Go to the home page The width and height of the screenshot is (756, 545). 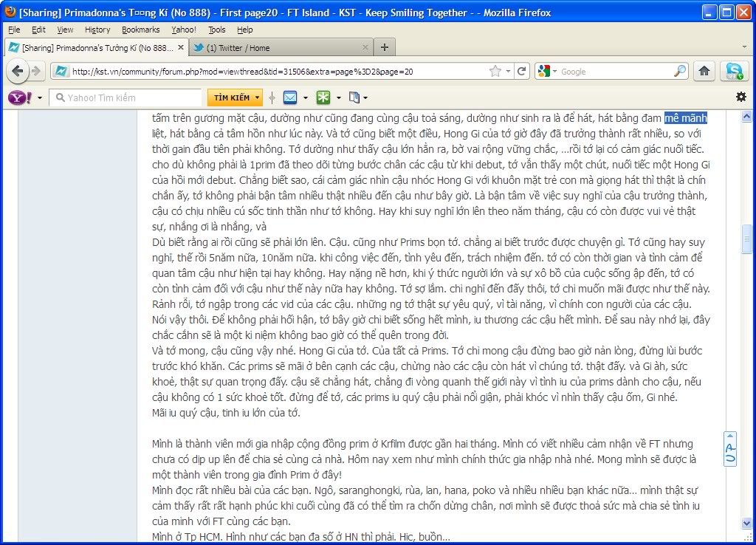pyautogui.click(x=704, y=72)
